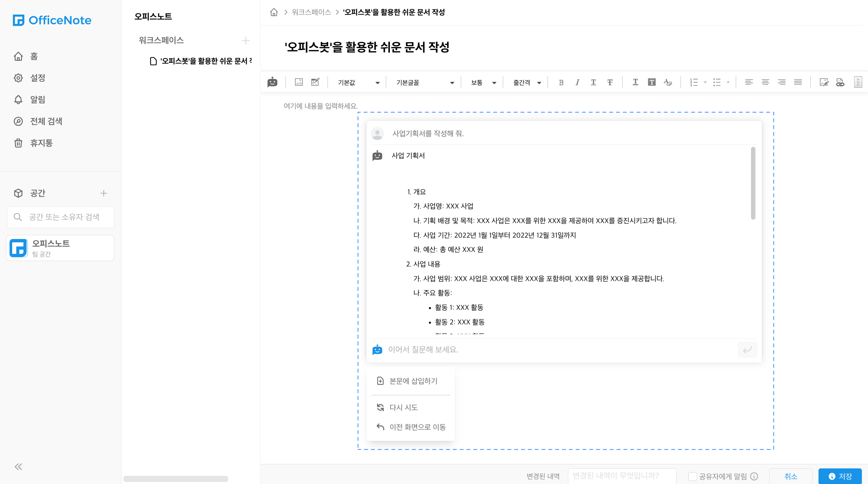The width and height of the screenshot is (868, 484).
Task: Click the 저장 save button
Action: (840, 476)
